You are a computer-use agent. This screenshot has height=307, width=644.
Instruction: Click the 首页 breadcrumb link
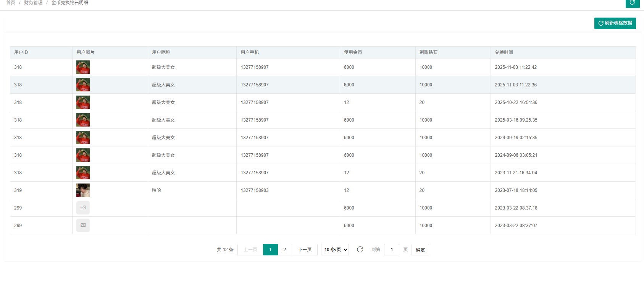pyautogui.click(x=11, y=3)
